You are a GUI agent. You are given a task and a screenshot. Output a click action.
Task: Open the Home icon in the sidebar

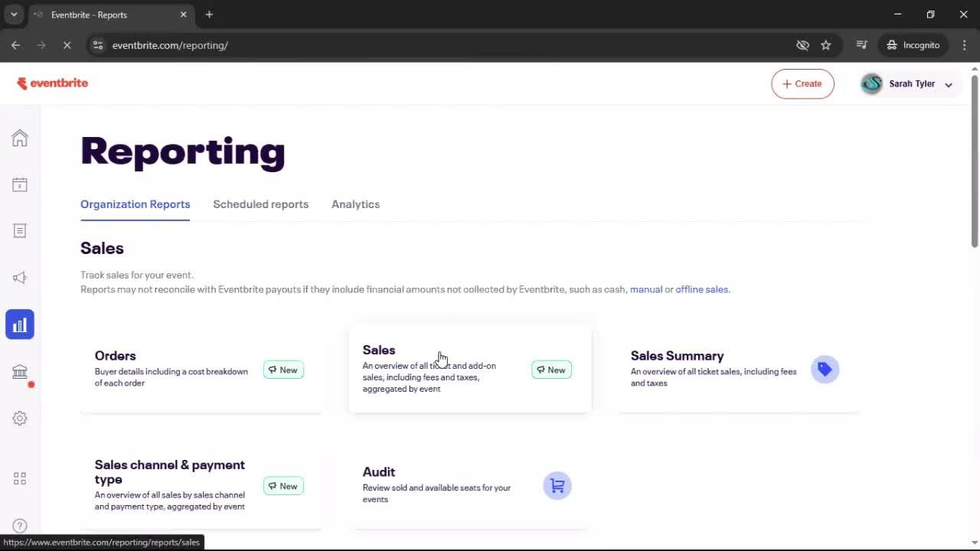(19, 138)
